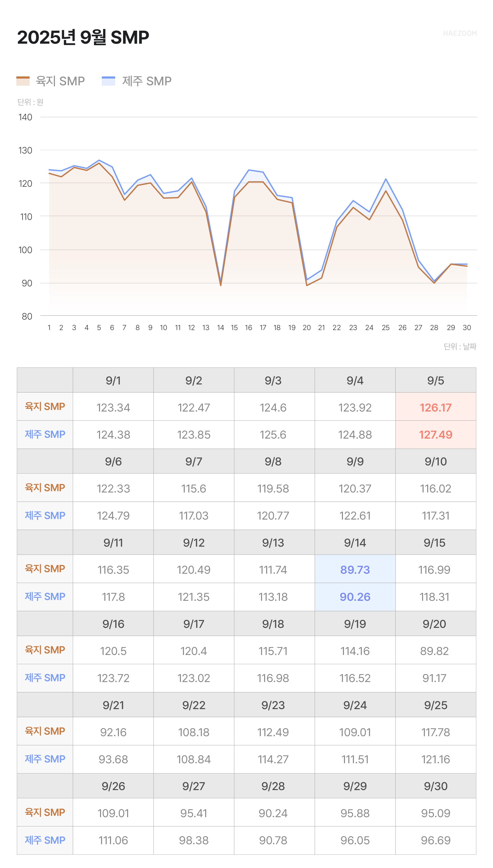This screenshot has width=493, height=868.
Task: Click the 제주 SMP legend color swatch
Action: click(x=108, y=81)
